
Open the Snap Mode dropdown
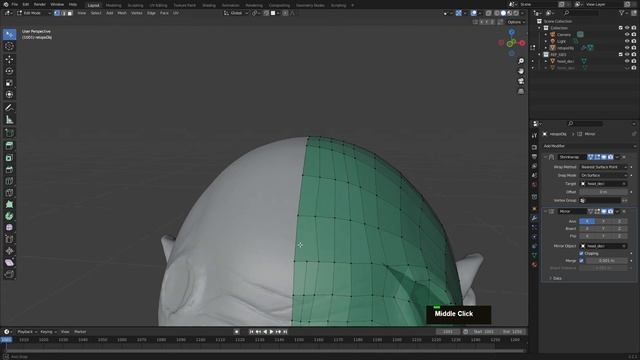[603, 175]
